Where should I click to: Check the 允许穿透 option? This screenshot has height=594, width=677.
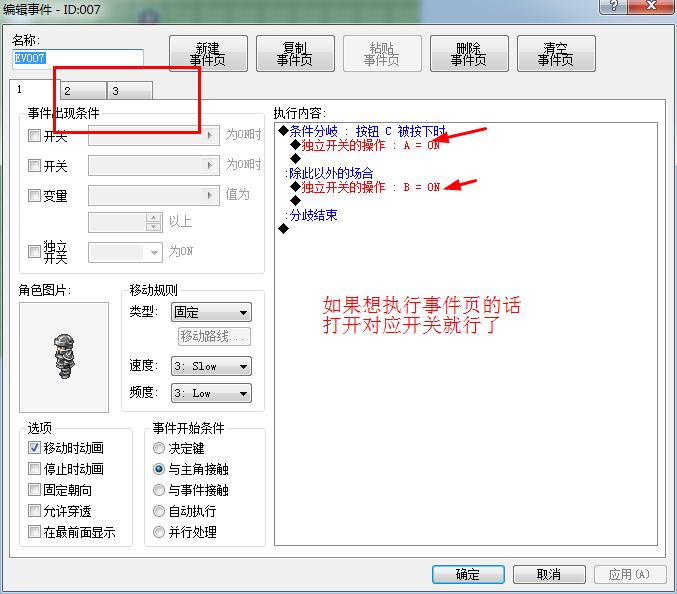coord(34,511)
